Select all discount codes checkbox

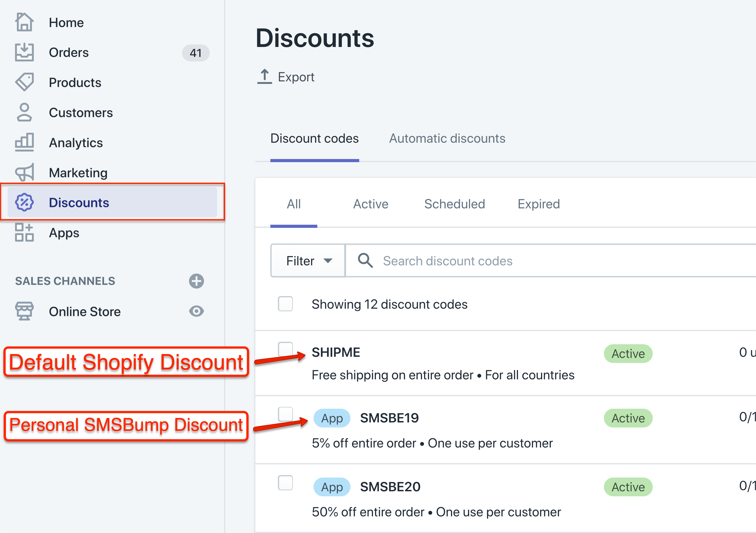(x=285, y=303)
